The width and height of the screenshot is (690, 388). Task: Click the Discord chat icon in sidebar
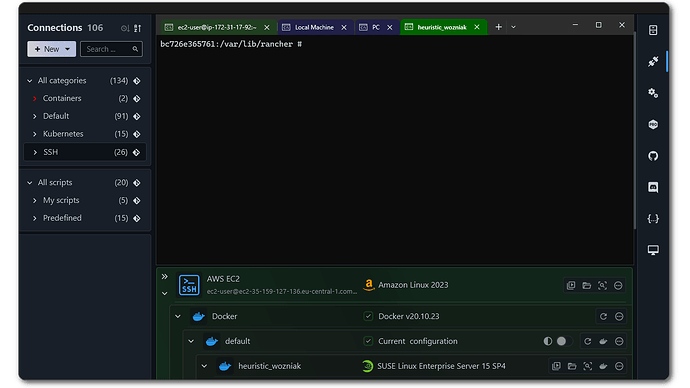[653, 187]
